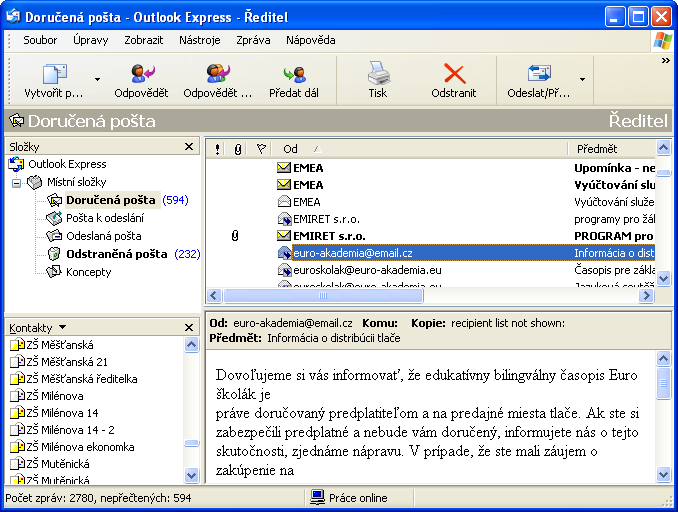Select contact ZŠ Měšťanská ředitelka
This screenshot has width=678, height=512.
82,379
